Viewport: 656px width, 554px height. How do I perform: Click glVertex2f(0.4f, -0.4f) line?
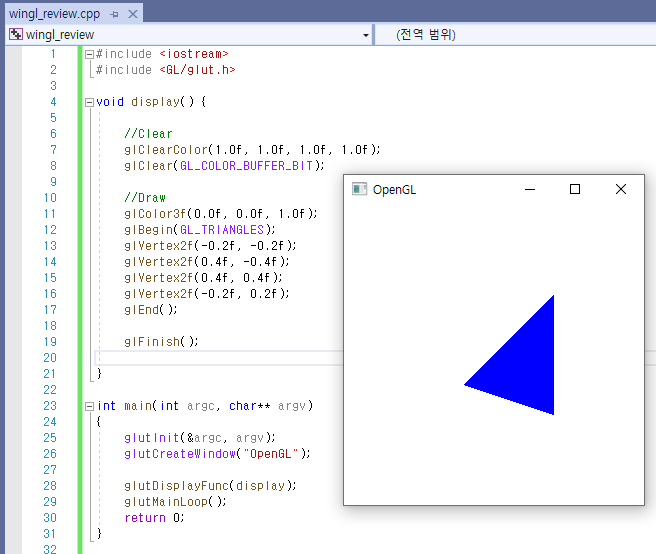point(207,262)
